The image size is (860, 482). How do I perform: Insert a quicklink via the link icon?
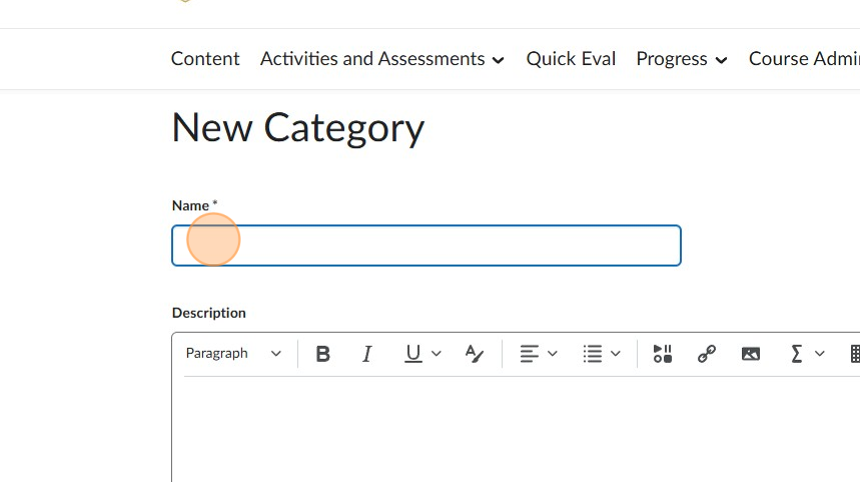(x=707, y=354)
